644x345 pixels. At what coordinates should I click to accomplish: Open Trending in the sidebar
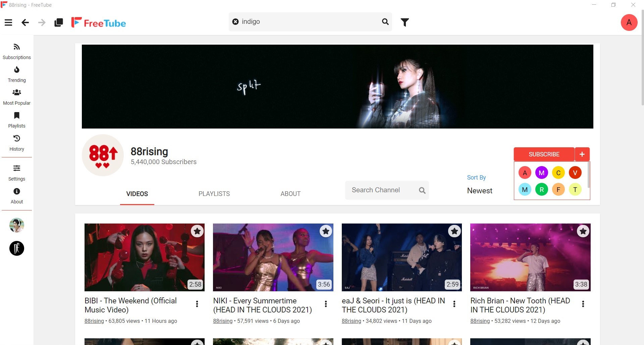click(17, 75)
